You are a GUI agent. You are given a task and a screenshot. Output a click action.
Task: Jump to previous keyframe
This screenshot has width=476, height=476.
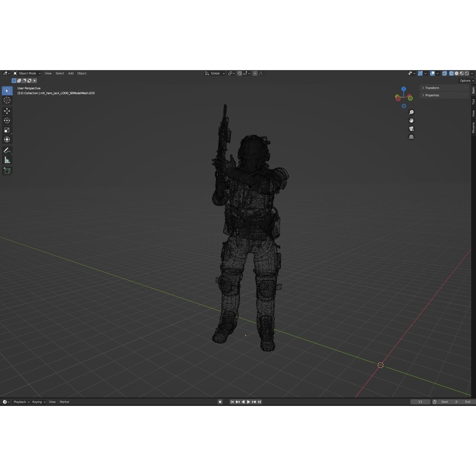tap(238, 402)
